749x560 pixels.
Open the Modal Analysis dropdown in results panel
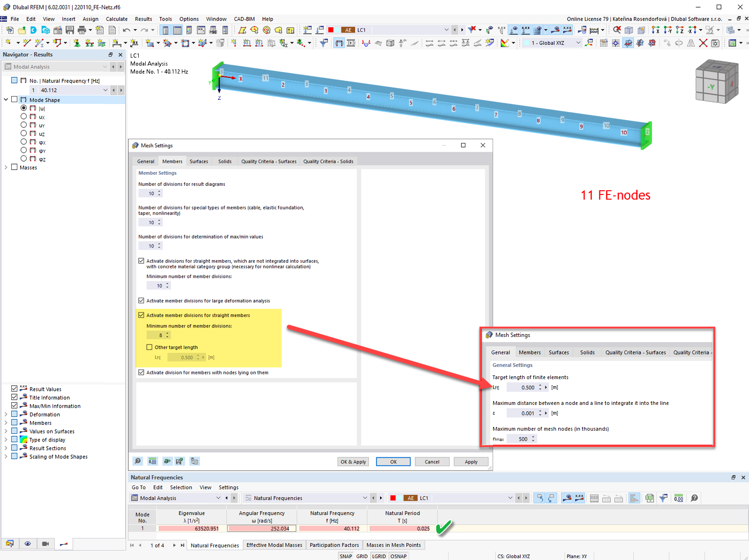218,498
